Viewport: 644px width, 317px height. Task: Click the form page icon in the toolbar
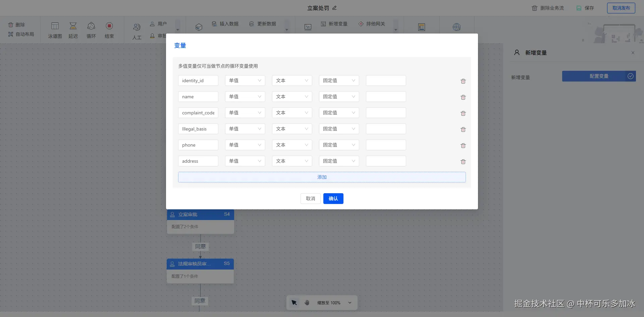point(422,27)
